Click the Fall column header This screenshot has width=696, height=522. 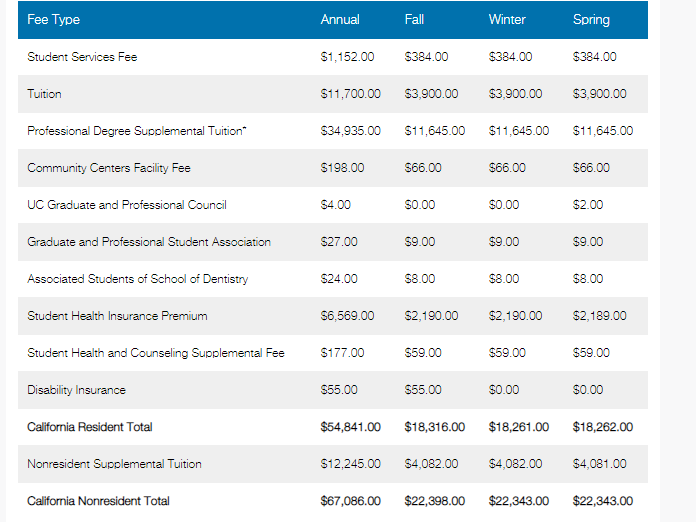414,20
